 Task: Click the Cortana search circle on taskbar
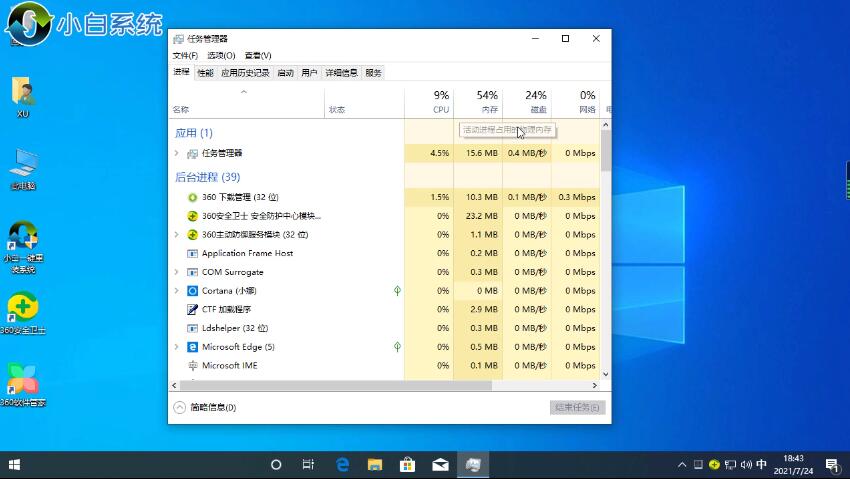(277, 465)
